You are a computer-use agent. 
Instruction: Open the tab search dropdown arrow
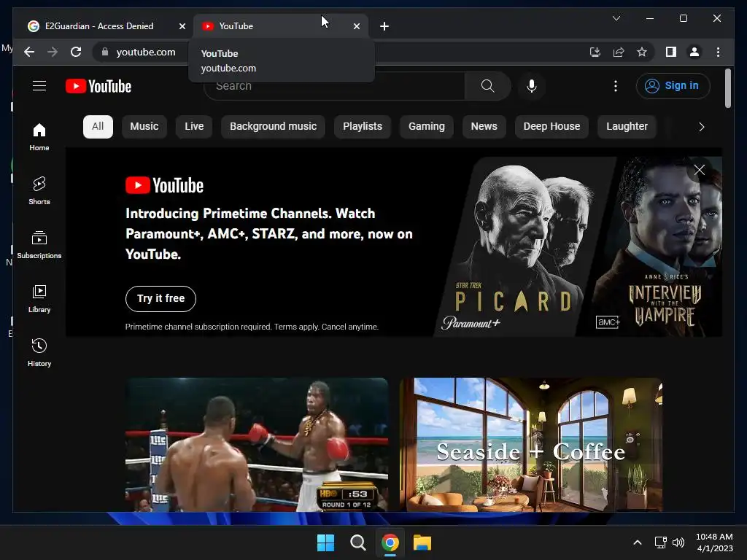pos(616,18)
